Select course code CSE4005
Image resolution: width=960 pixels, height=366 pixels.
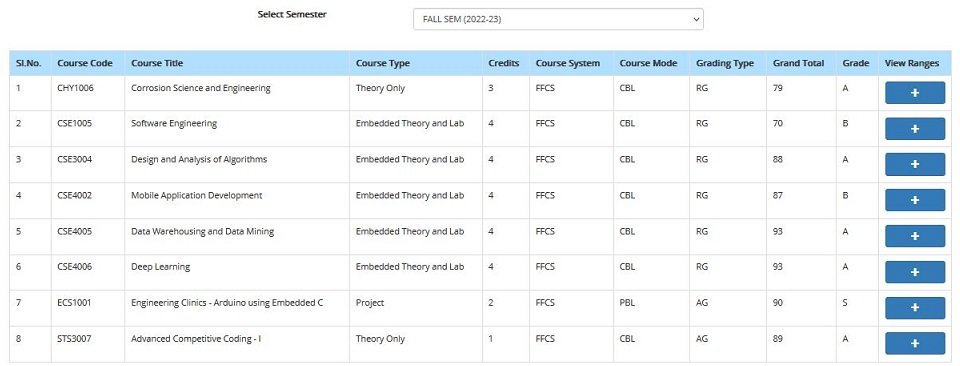pos(75,231)
